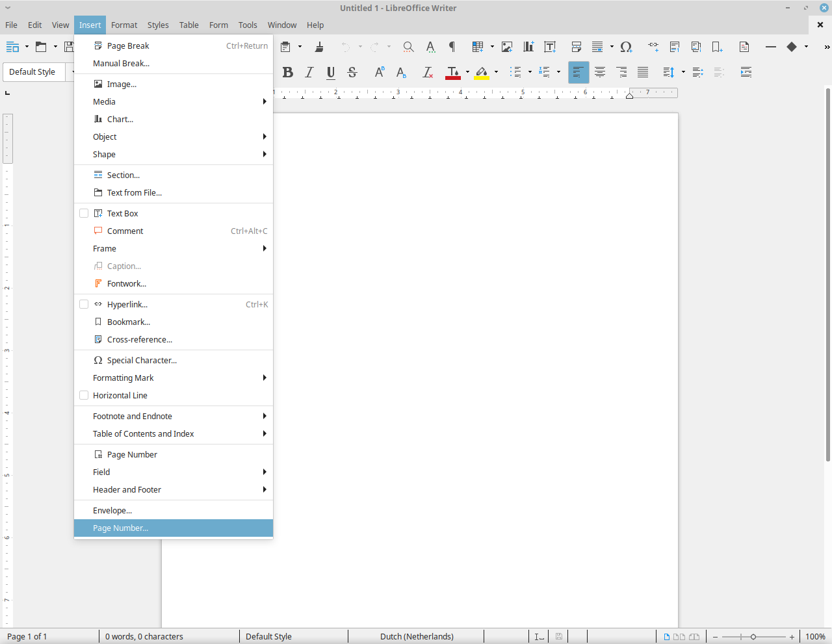Expand the Header and Footer submenu

pyautogui.click(x=173, y=489)
